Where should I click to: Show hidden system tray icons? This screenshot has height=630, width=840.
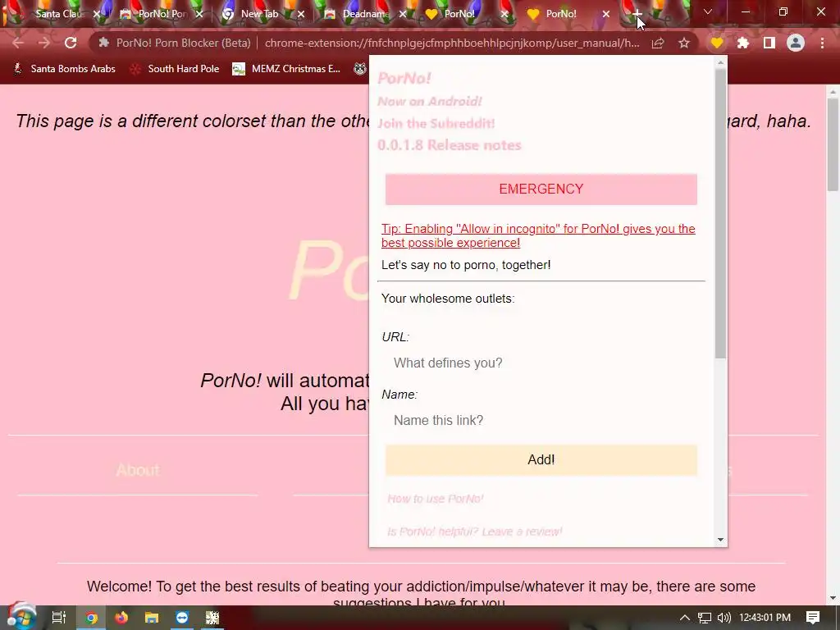click(x=685, y=618)
